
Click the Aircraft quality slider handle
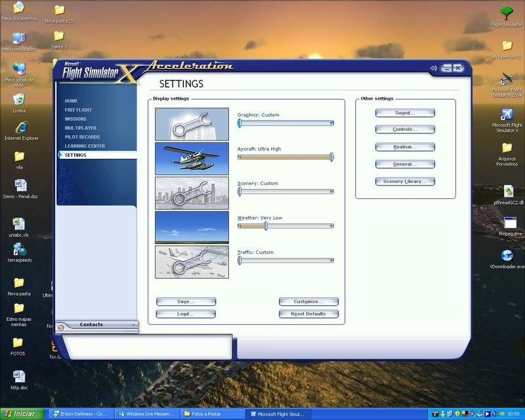click(331, 157)
